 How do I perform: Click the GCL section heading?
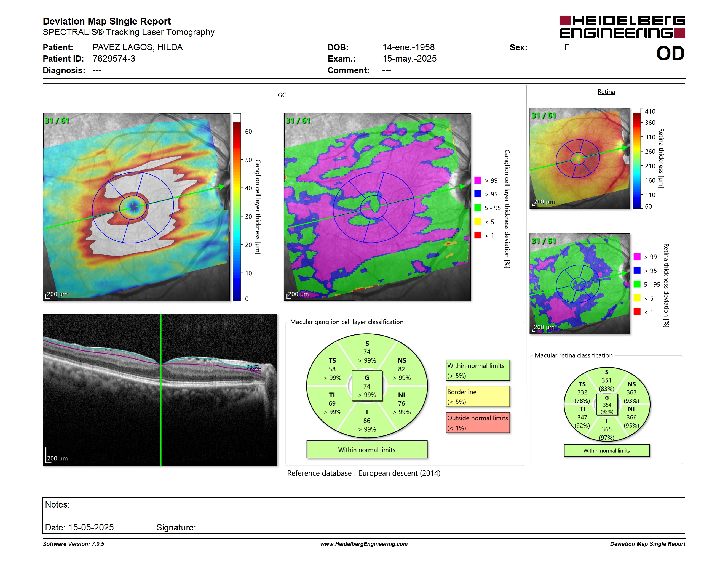[283, 95]
